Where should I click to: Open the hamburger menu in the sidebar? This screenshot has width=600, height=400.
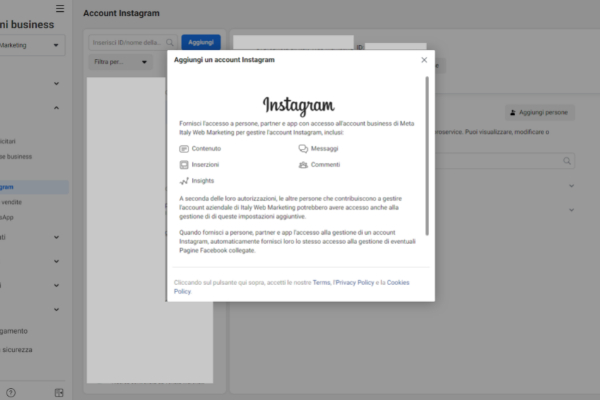coord(60,8)
